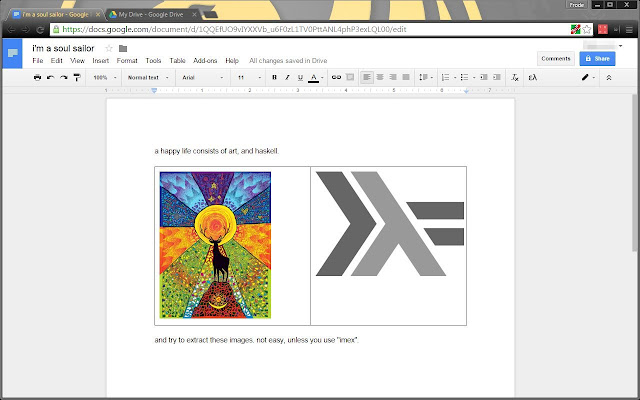Open the zoom 100% dropdown
The width and height of the screenshot is (640, 400).
click(104, 78)
